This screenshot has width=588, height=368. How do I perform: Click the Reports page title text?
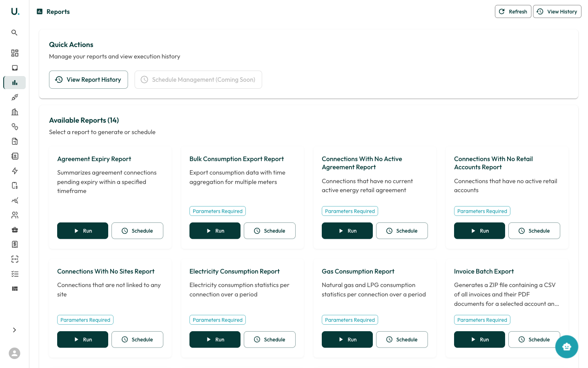click(x=58, y=12)
